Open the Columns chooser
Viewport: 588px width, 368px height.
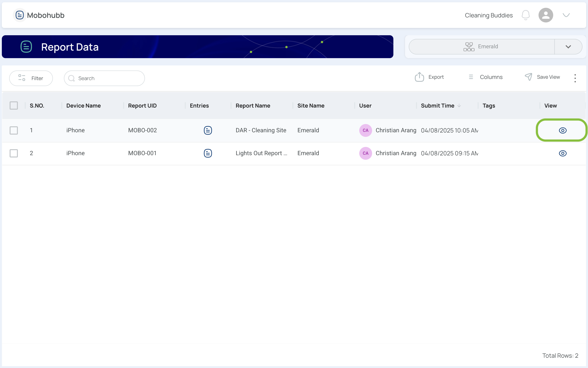pos(485,77)
